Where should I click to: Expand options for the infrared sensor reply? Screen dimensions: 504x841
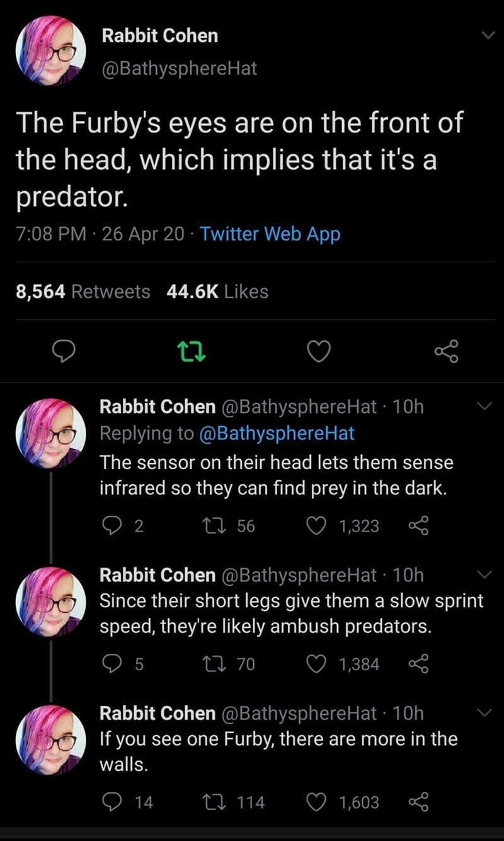click(x=483, y=408)
